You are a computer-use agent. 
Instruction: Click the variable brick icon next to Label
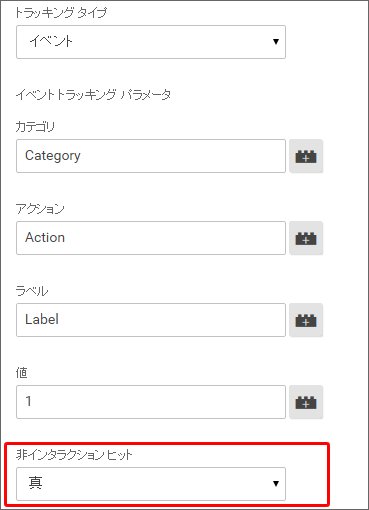[306, 320]
